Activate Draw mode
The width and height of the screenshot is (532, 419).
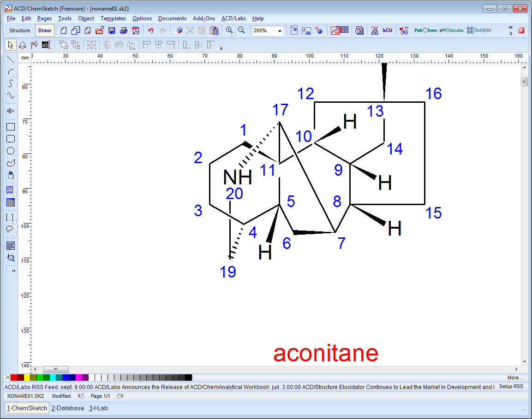[44, 30]
